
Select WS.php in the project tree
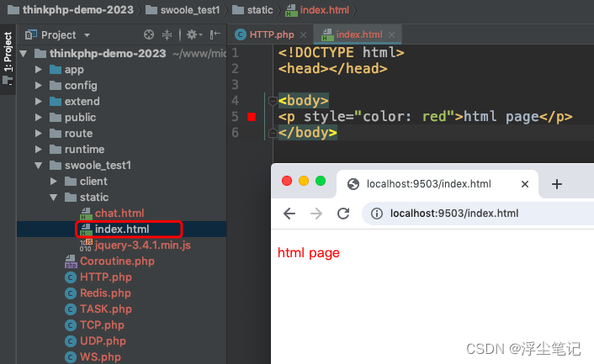point(93,356)
